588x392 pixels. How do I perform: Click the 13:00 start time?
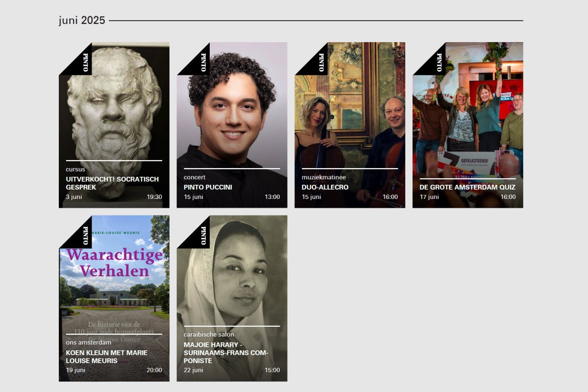click(272, 197)
